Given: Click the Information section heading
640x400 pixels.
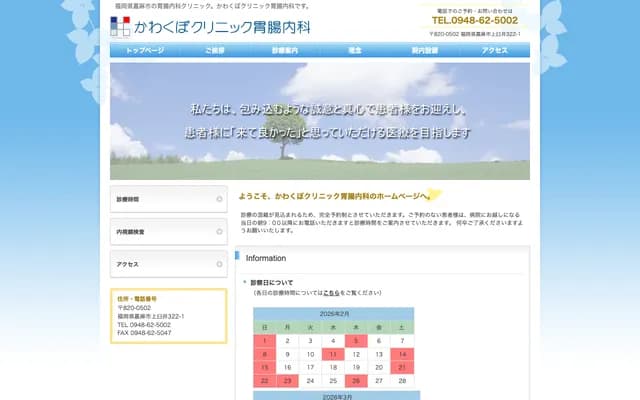Looking at the screenshot, I should tap(266, 258).
